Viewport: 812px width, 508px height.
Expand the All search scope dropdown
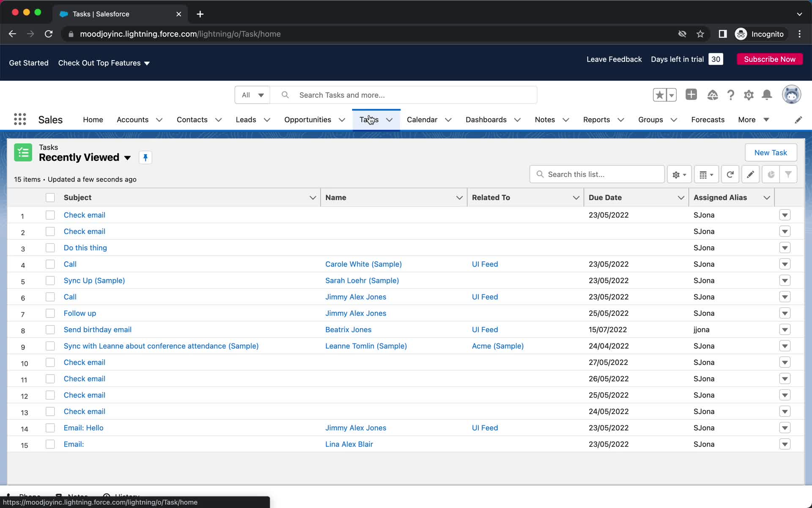pos(252,95)
